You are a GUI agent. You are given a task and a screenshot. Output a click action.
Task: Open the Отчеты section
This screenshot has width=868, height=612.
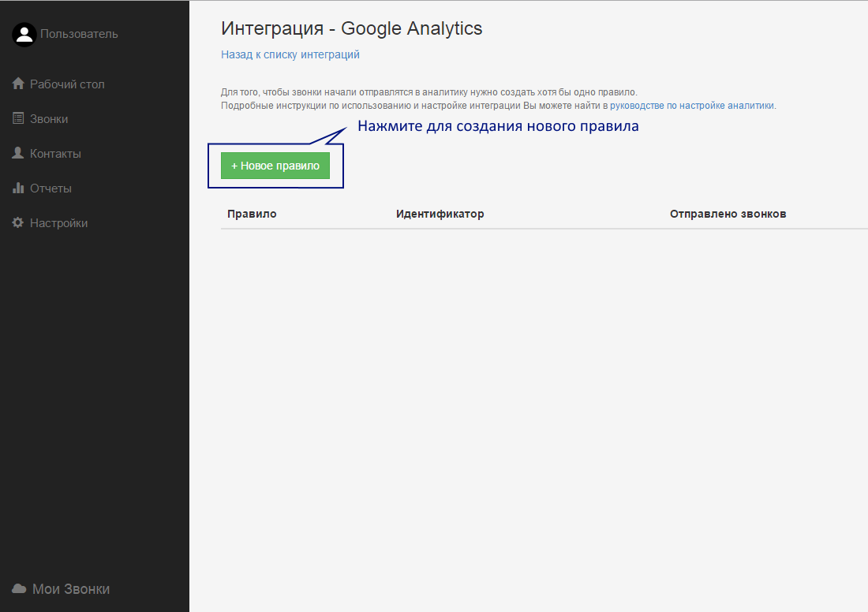tap(51, 188)
